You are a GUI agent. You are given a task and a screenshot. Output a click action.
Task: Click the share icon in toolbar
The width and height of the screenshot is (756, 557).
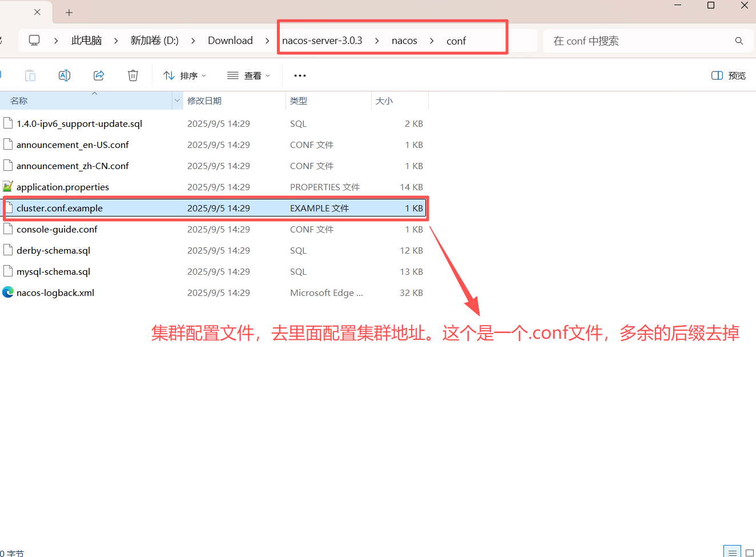(99, 75)
